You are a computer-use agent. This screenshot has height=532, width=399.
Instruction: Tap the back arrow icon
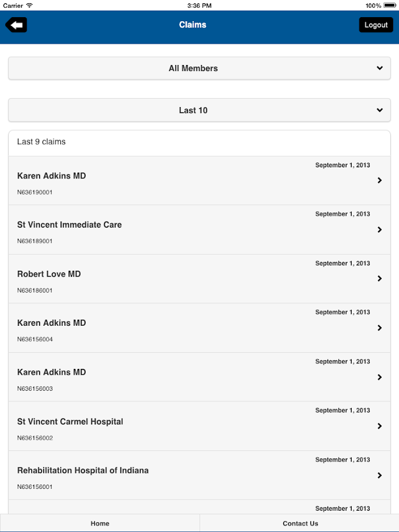coord(17,25)
